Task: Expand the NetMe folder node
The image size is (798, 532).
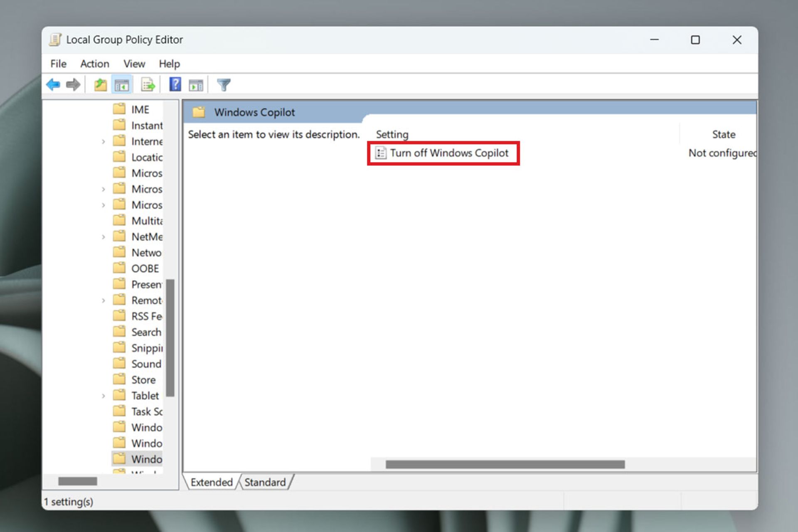Action: pos(103,237)
